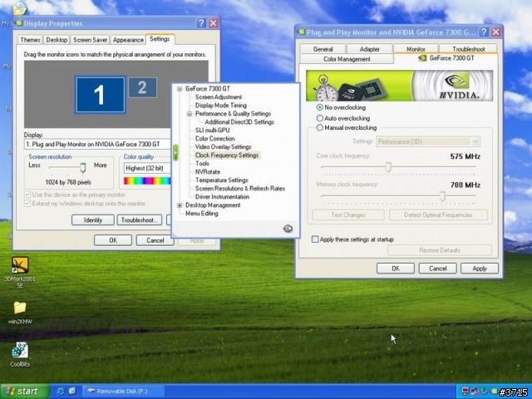Click the Start button
Viewport: 532px width, 399px height.
24,392
